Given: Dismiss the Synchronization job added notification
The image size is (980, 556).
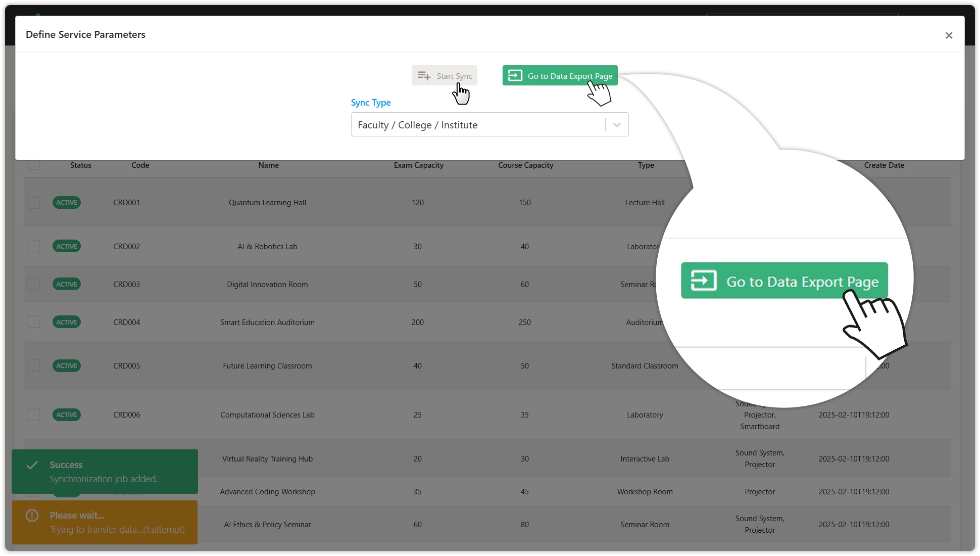Looking at the screenshot, I should click(105, 472).
